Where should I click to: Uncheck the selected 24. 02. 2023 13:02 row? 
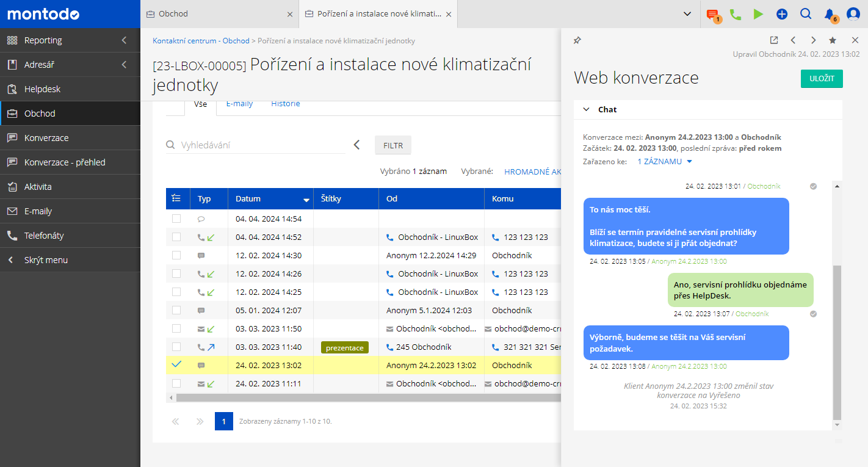[176, 364]
